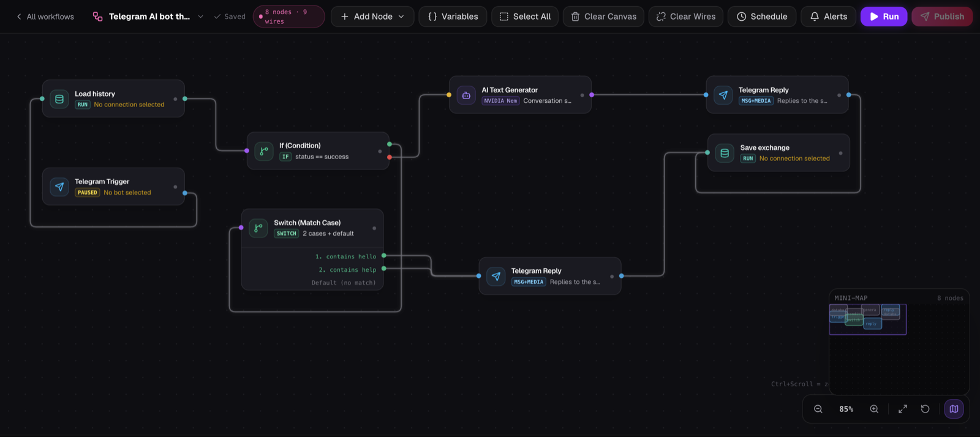This screenshot has width=980, height=437.
Task: Click the 'contains hello' switch case
Action: pyautogui.click(x=345, y=256)
